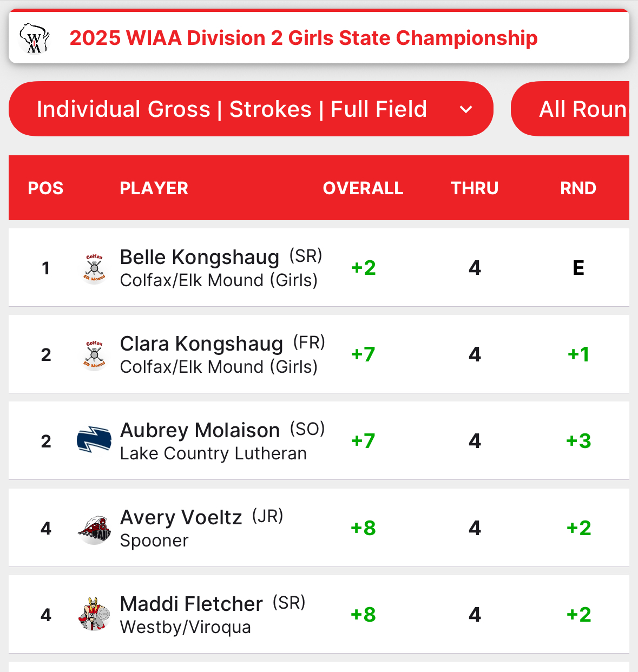638x672 pixels.
Task: Click the Westby/Viroqua Viking mascot logo
Action: [x=94, y=615]
